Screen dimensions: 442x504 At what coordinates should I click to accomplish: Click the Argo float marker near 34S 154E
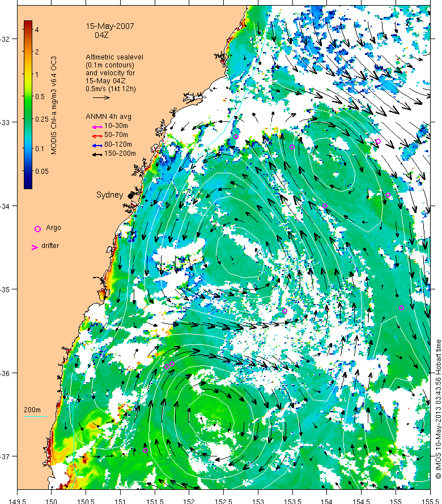325,206
